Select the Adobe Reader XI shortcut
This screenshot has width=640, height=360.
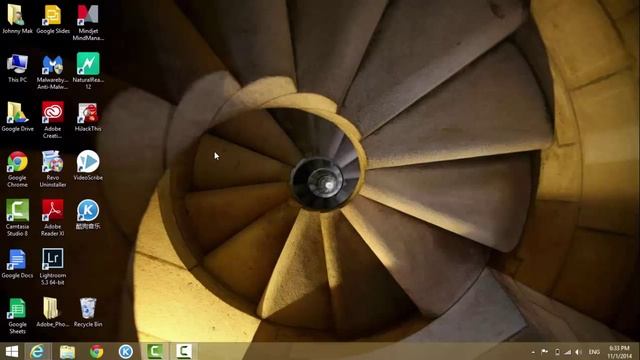[x=53, y=218]
